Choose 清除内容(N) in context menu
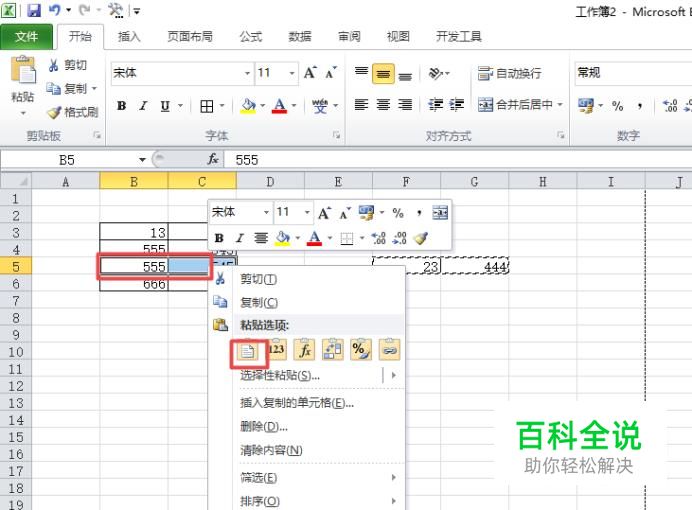692x510 pixels. [x=309, y=450]
